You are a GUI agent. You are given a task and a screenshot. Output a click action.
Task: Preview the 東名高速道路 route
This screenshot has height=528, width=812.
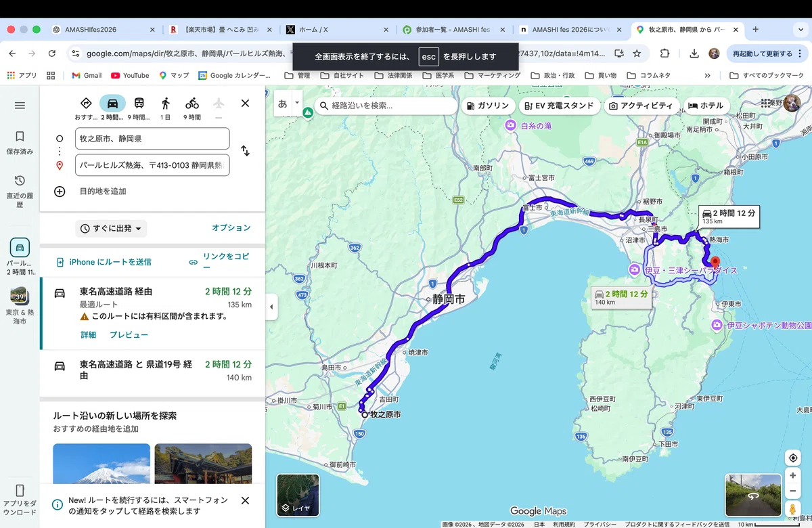click(129, 335)
